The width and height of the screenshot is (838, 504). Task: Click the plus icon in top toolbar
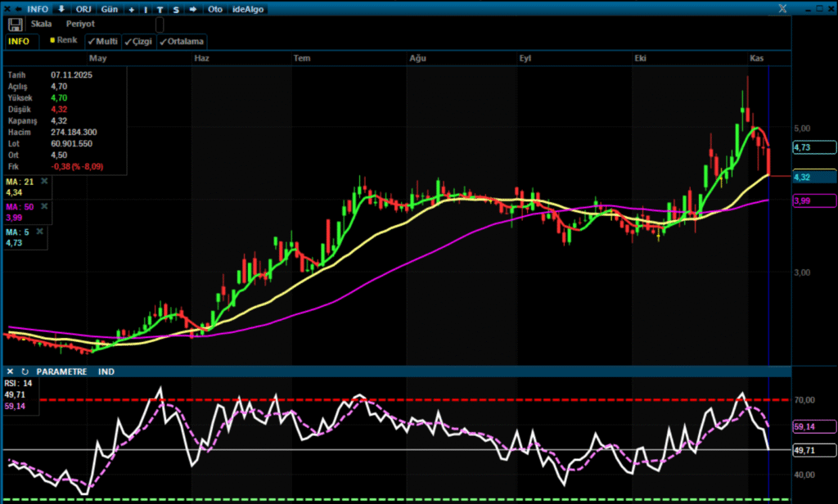coord(132,9)
